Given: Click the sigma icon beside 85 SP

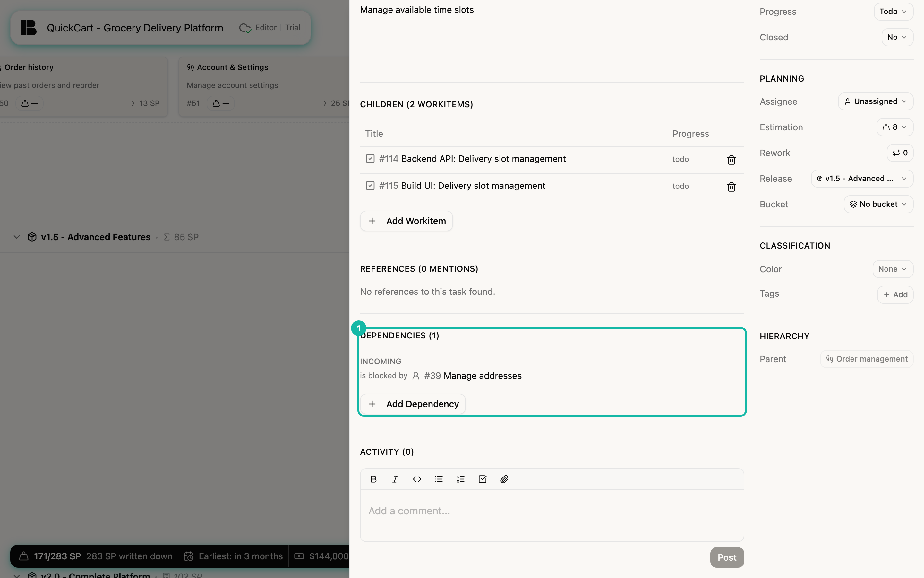Looking at the screenshot, I should click(x=167, y=237).
